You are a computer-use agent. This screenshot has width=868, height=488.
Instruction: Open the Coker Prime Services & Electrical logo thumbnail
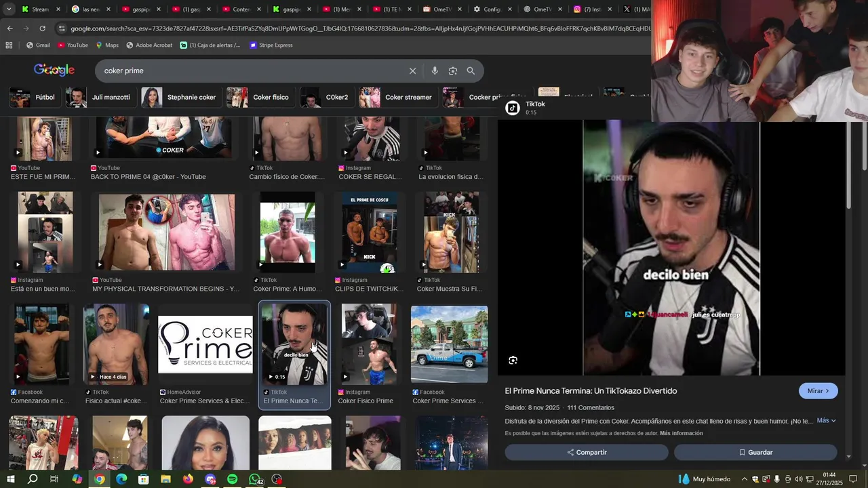[x=205, y=344]
